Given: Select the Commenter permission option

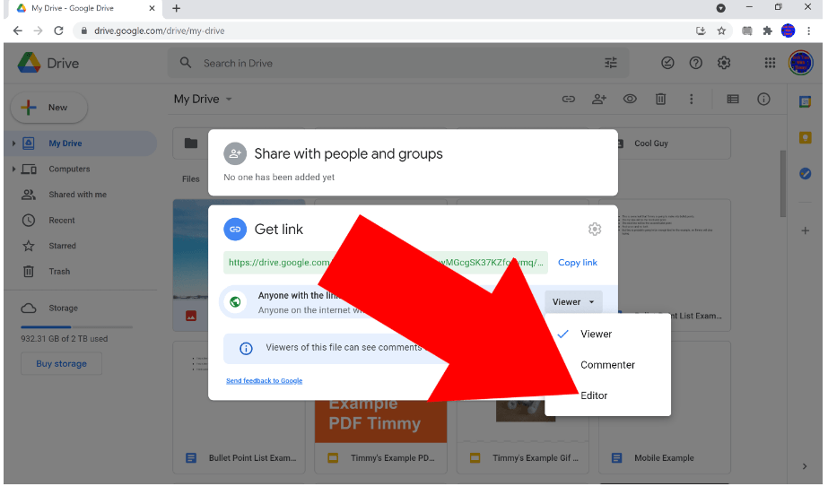Looking at the screenshot, I should (608, 365).
